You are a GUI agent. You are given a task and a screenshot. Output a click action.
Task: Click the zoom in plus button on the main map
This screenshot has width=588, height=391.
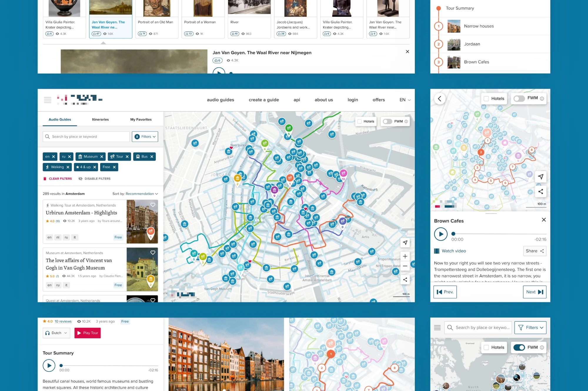click(405, 256)
